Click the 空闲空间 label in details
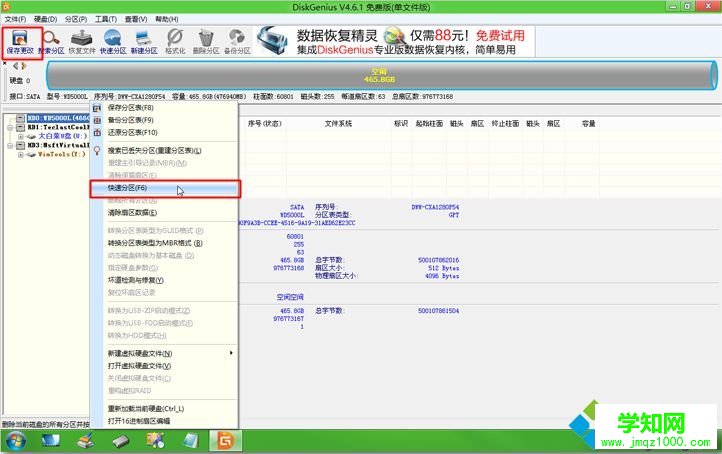The height and width of the screenshot is (454, 722). click(290, 297)
